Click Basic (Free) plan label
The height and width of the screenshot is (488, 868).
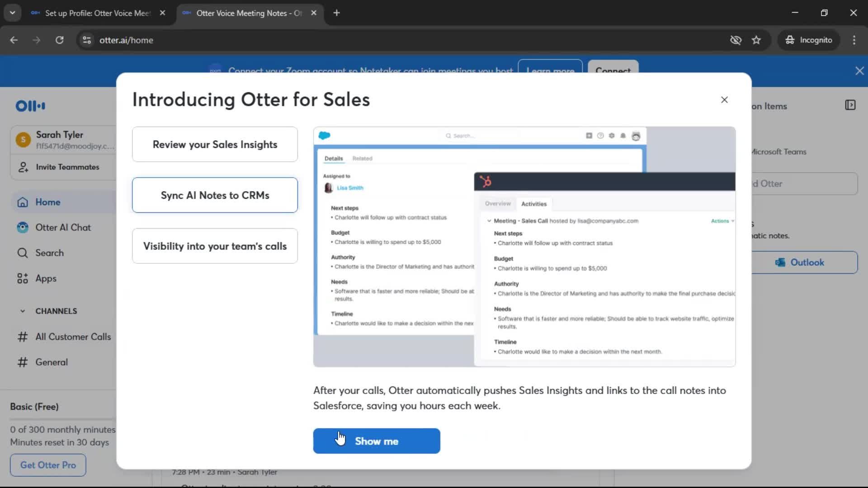point(34,407)
